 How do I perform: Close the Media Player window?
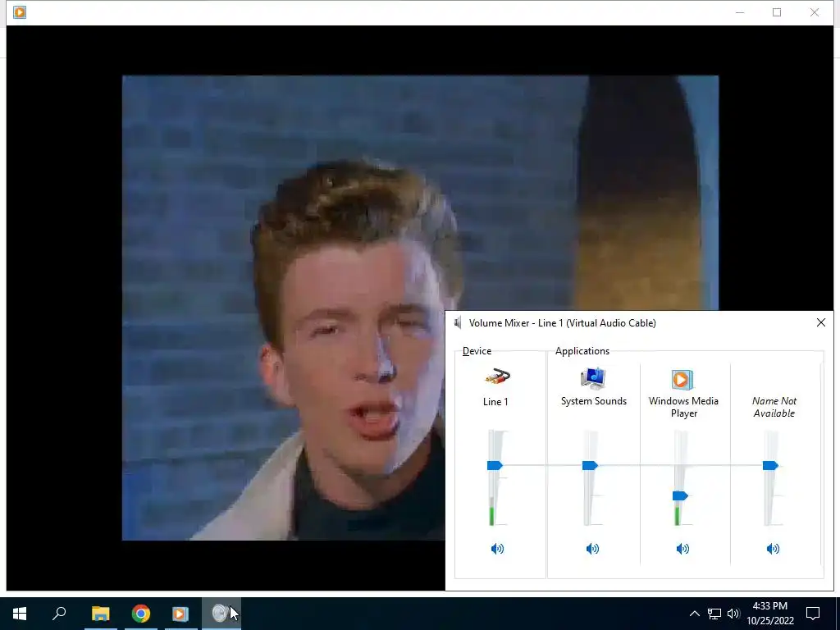coord(815,12)
